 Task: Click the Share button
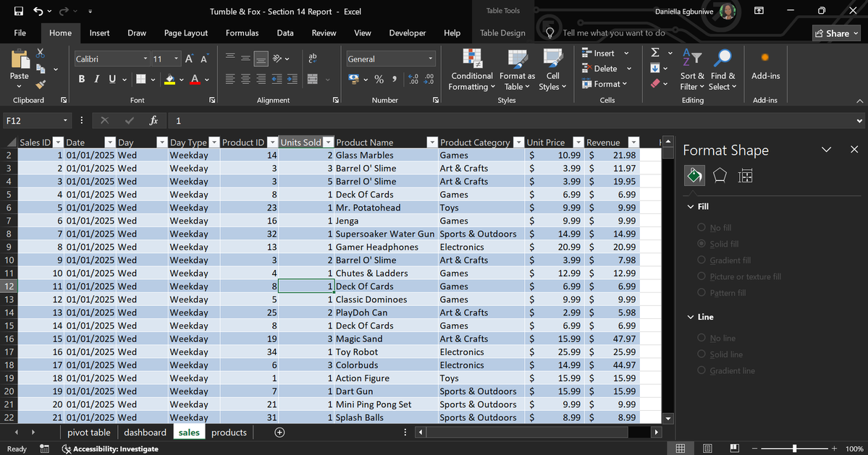(x=836, y=33)
